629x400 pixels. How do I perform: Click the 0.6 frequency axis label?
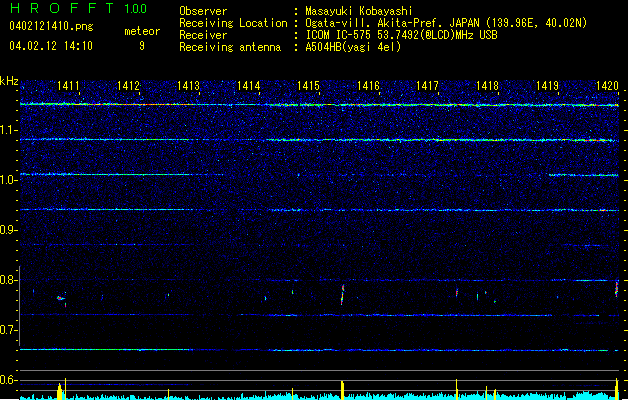[x=8, y=380]
